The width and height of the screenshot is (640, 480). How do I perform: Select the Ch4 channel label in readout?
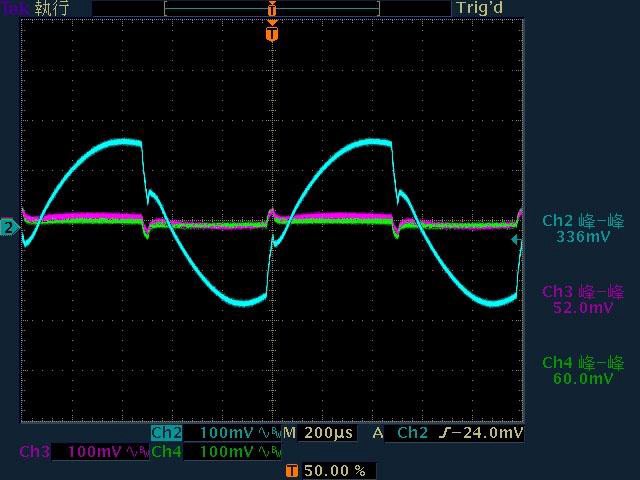pyautogui.click(x=166, y=452)
